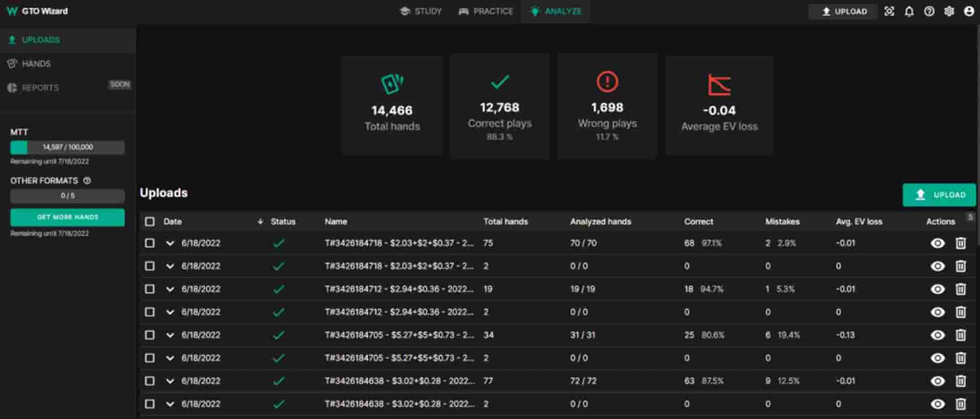980x419 pixels.
Task: Click green Upload button above table
Action: pos(939,195)
